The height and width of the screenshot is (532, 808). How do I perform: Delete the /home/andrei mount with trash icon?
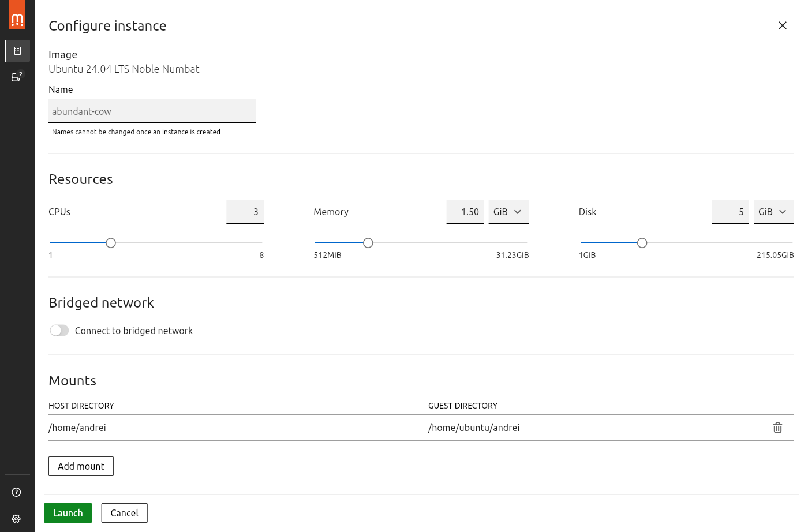(777, 428)
